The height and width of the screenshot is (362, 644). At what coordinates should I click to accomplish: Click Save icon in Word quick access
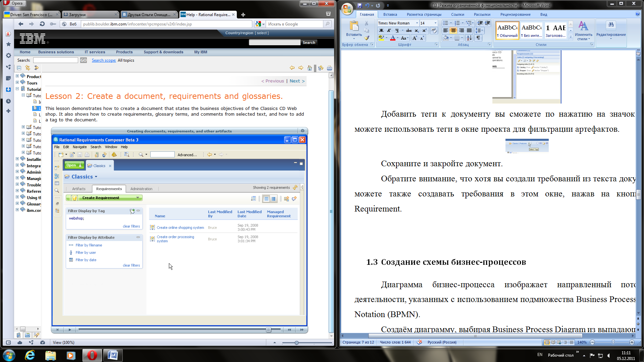coord(360,5)
